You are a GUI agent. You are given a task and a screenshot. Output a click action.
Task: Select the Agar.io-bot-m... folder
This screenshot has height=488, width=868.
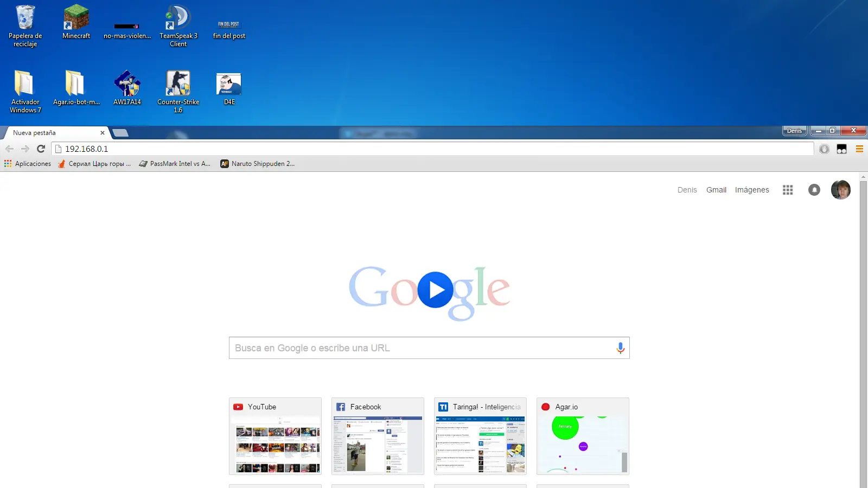point(76,88)
